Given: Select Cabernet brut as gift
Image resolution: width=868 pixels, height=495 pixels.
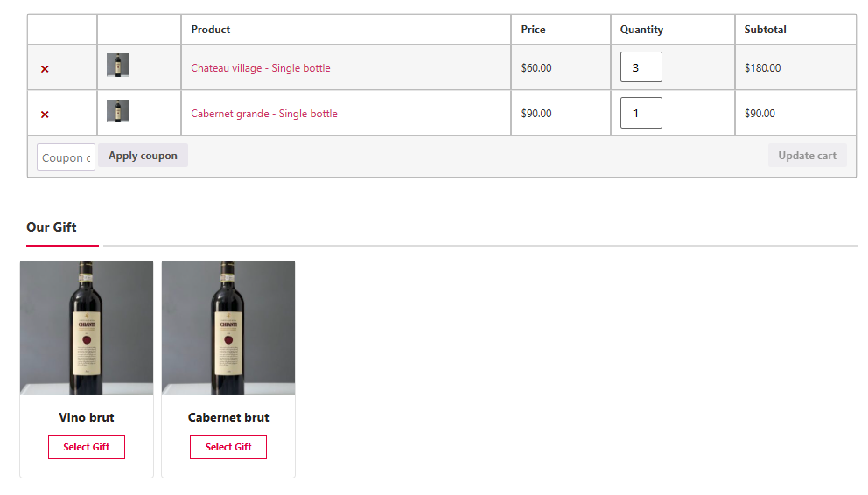Looking at the screenshot, I should 228,447.
